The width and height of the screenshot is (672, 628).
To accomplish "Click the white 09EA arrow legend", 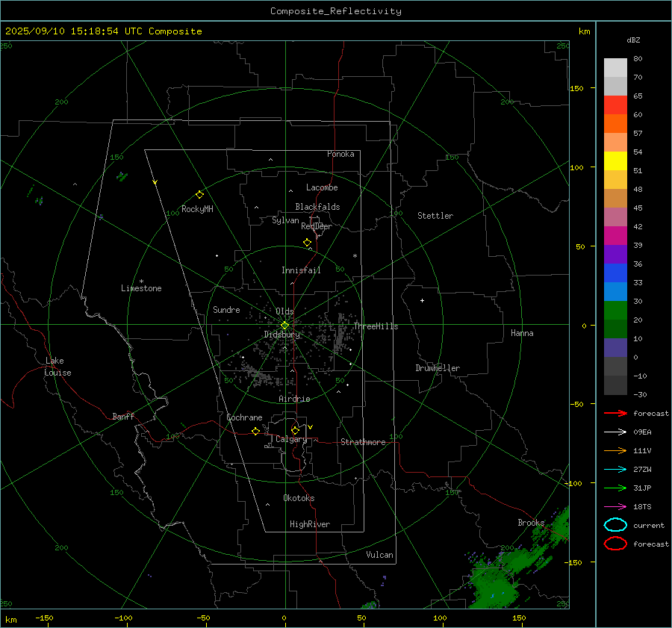I will (x=615, y=432).
